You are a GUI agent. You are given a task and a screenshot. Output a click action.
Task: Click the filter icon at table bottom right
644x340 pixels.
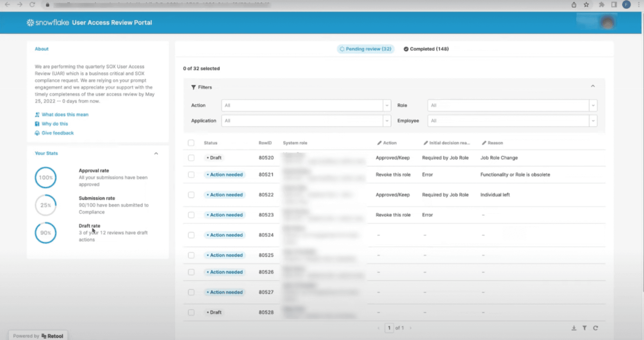point(585,328)
